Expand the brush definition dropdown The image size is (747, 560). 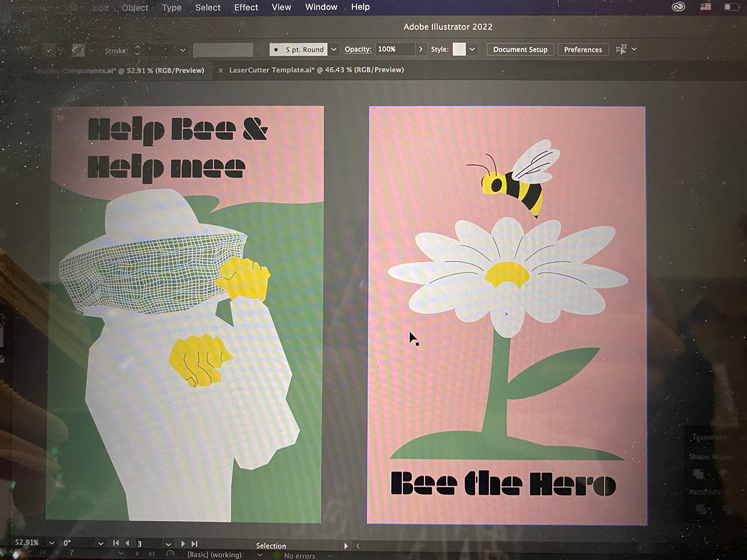click(x=334, y=49)
